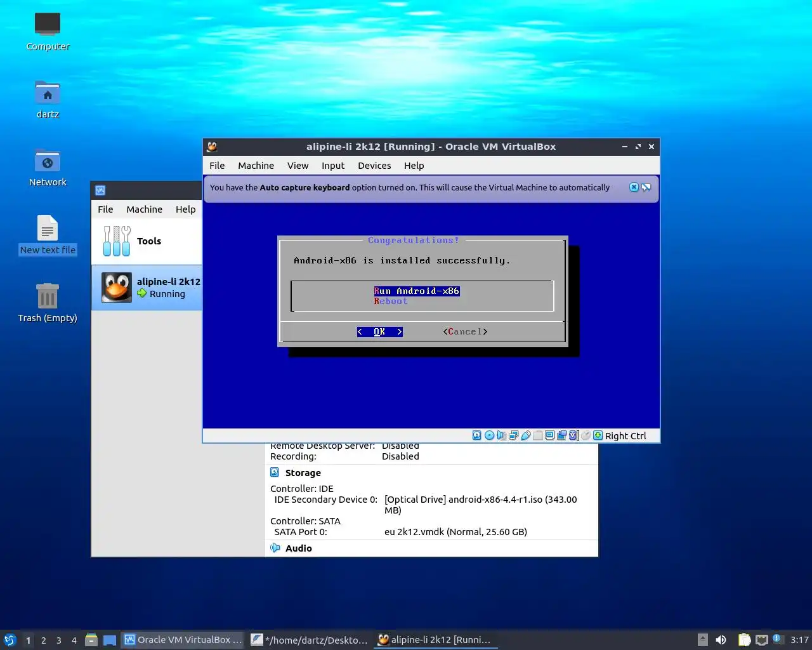Open the dartz home folder icon
This screenshot has width=812, height=650.
pyautogui.click(x=48, y=100)
